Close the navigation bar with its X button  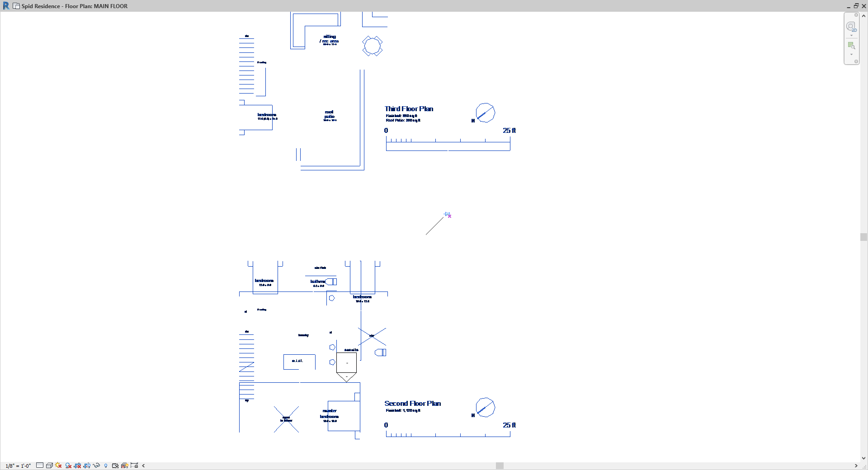(x=856, y=15)
